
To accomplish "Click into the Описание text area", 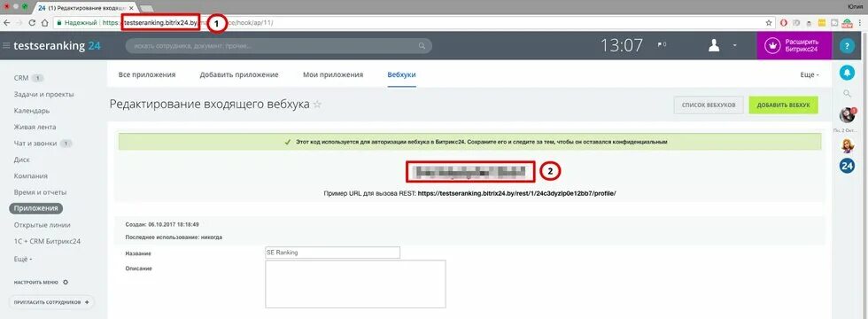I will tap(355, 284).
